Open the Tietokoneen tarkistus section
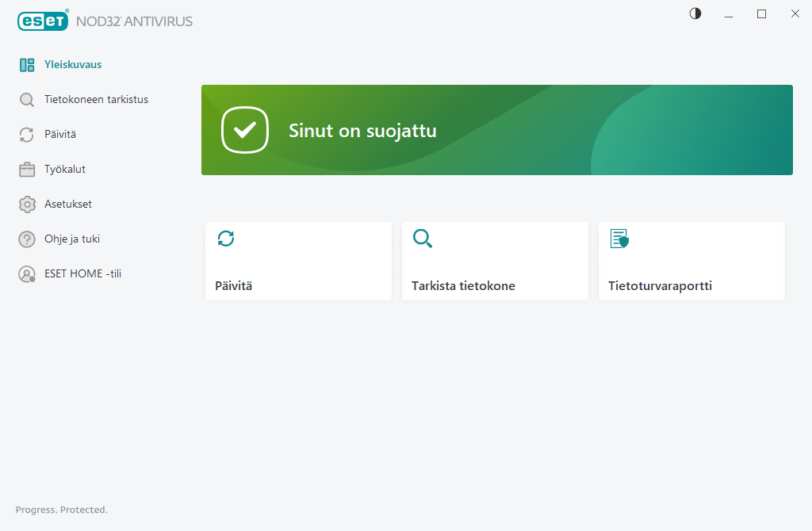This screenshot has width=812, height=531. (97, 99)
